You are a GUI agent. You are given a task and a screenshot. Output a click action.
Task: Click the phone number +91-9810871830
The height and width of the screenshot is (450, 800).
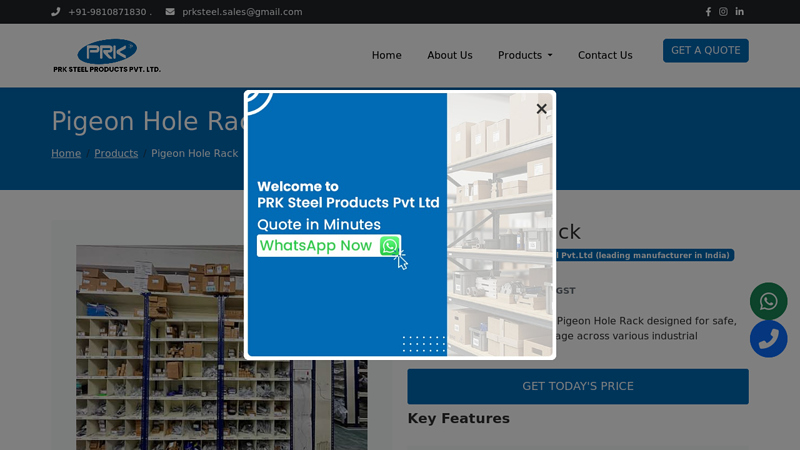107,12
